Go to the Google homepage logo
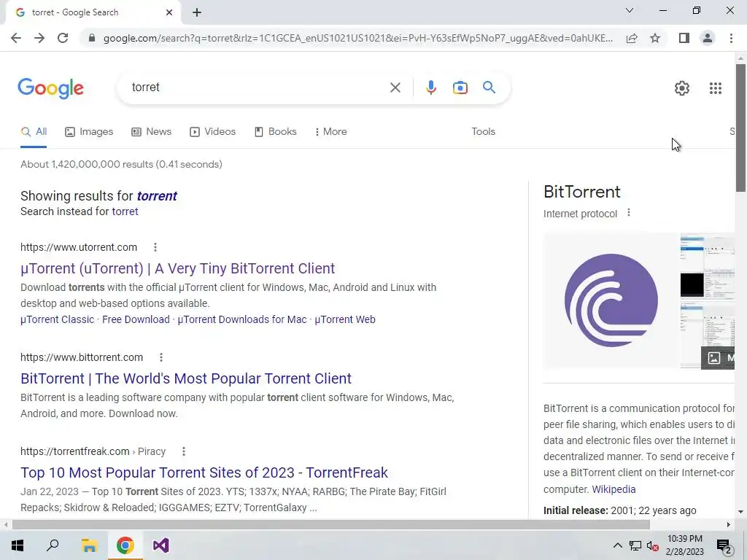This screenshot has width=747, height=560. click(51, 88)
